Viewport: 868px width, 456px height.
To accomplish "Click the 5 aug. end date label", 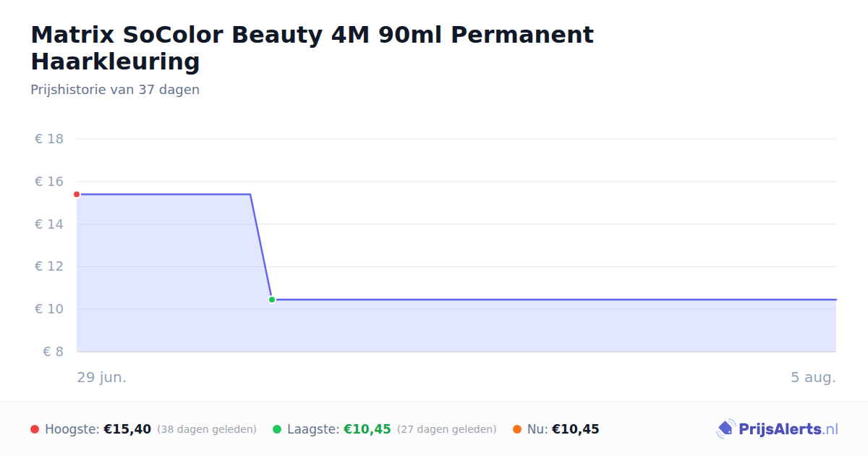I will (x=813, y=378).
